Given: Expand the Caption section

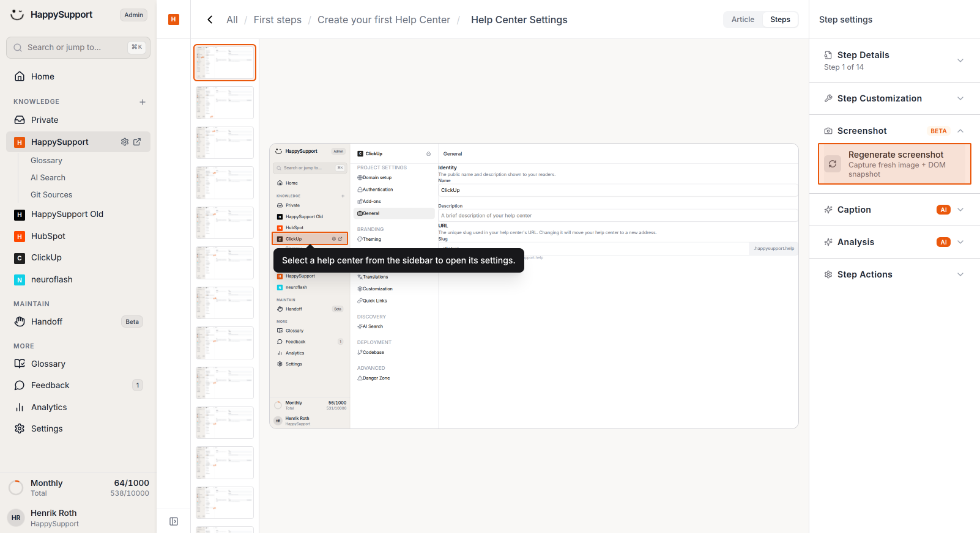Looking at the screenshot, I should [x=960, y=210].
